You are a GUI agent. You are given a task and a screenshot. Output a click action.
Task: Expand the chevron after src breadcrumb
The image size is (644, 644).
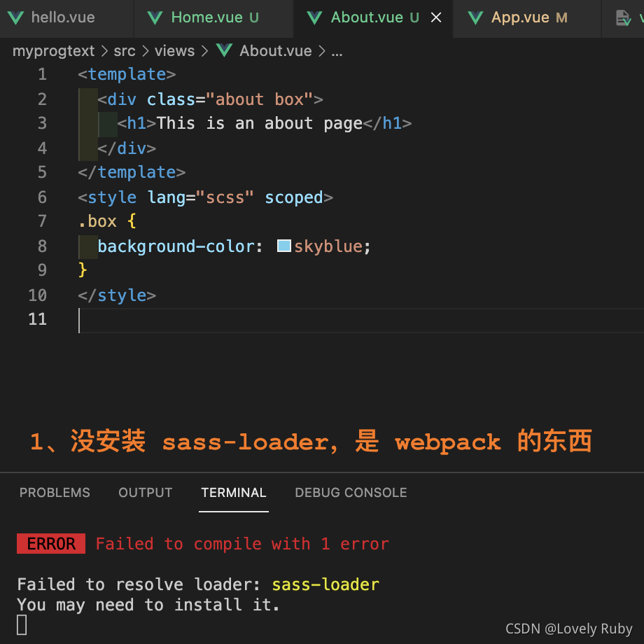pos(145,51)
